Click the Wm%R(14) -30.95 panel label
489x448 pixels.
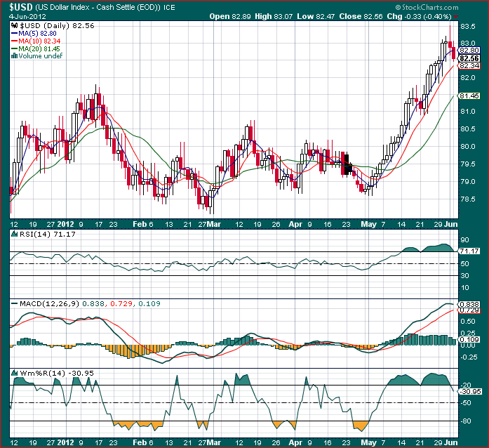pos(56,373)
